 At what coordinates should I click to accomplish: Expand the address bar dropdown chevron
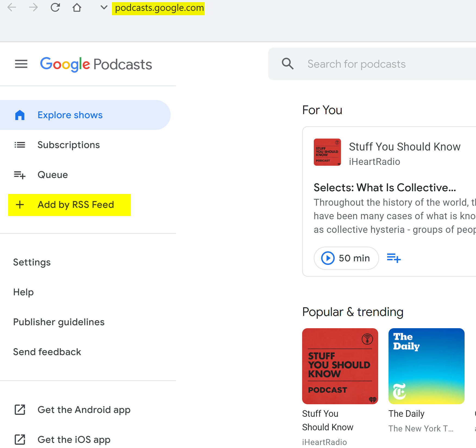(104, 7)
